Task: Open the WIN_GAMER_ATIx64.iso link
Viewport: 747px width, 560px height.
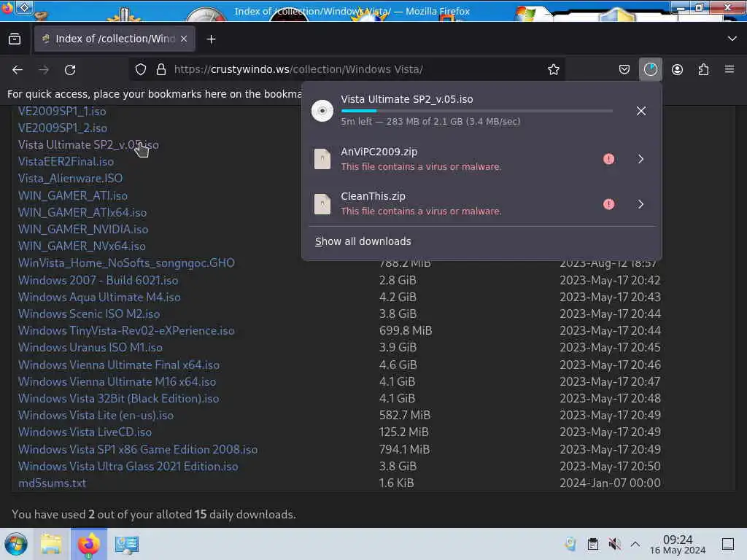Action: 82,212
